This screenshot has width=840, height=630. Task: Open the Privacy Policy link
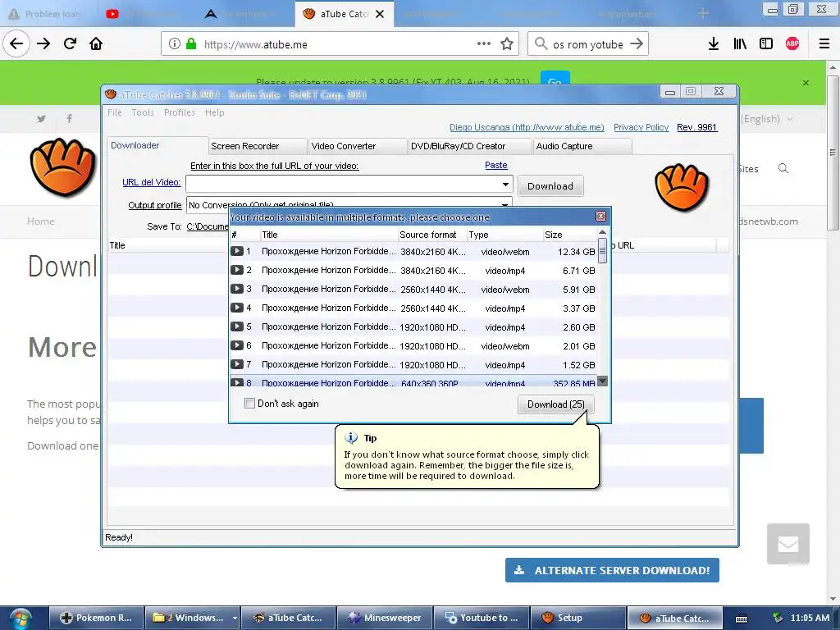[x=641, y=127]
